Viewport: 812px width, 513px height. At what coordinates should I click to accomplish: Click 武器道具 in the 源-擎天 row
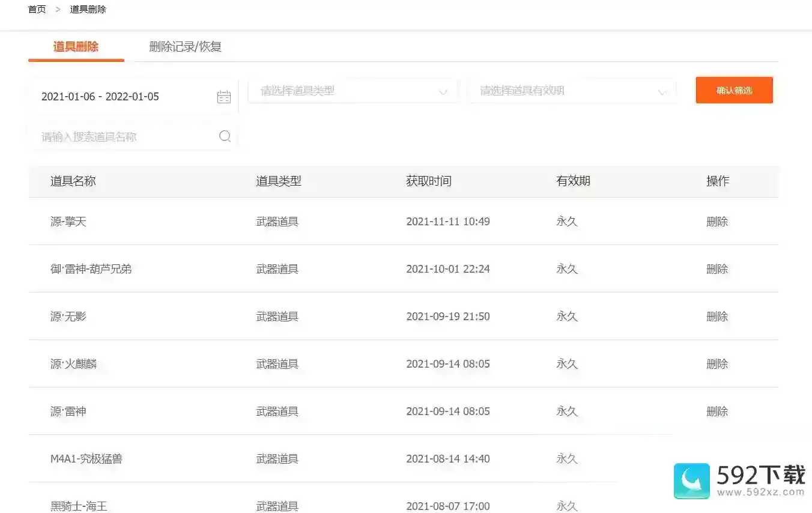277,222
